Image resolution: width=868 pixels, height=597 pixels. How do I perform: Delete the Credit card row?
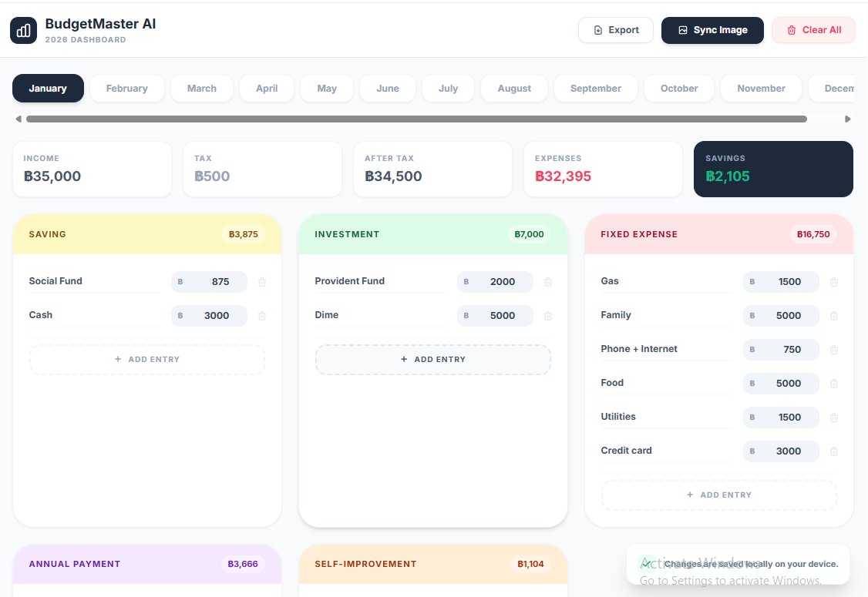[x=834, y=451]
